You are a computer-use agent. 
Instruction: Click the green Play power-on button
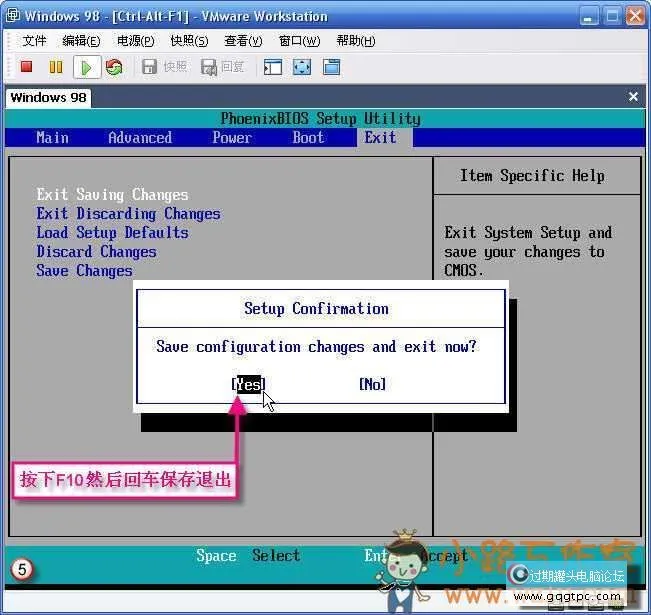(86, 67)
